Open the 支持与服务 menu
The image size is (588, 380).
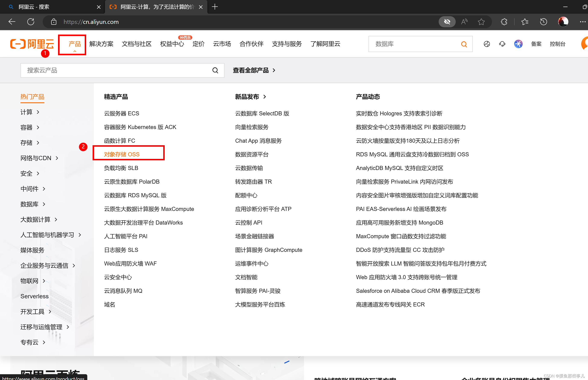[x=287, y=44]
